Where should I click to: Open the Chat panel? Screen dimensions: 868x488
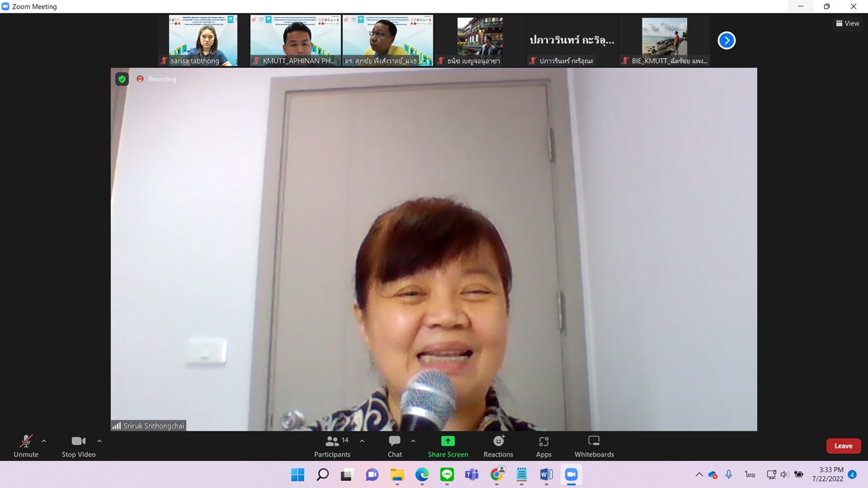click(394, 446)
